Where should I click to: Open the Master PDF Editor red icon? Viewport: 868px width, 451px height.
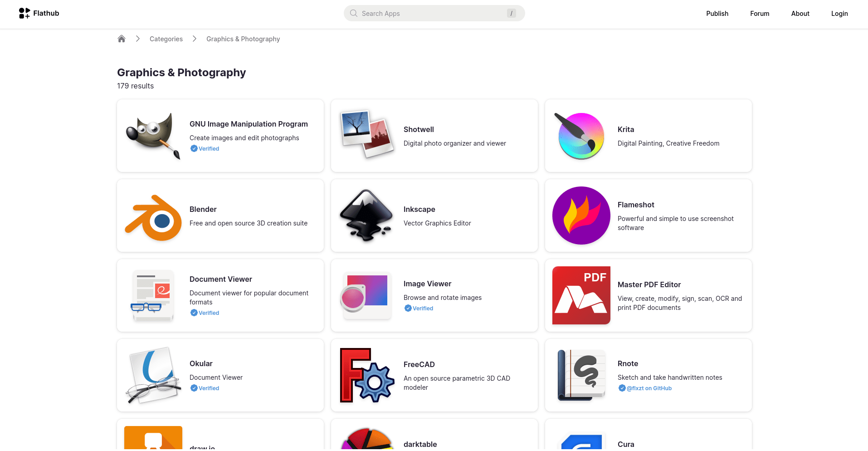(581, 295)
